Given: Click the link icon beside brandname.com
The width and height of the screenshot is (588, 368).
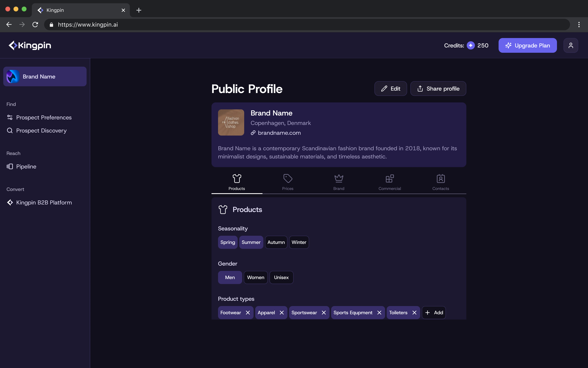Looking at the screenshot, I should pyautogui.click(x=253, y=133).
